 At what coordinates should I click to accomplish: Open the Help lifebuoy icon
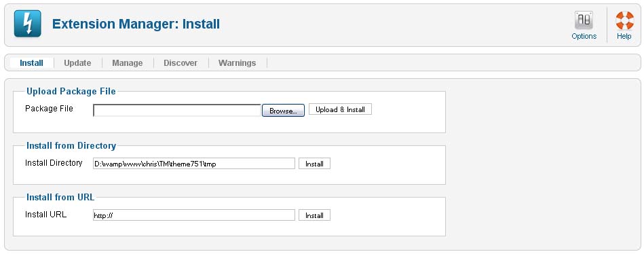coord(624,20)
